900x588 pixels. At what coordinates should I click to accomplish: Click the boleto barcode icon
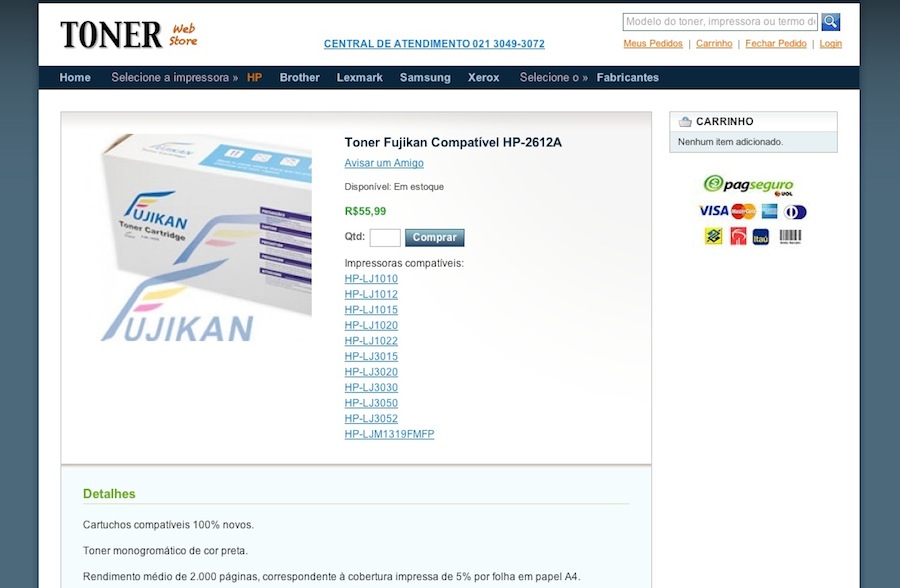click(x=790, y=237)
